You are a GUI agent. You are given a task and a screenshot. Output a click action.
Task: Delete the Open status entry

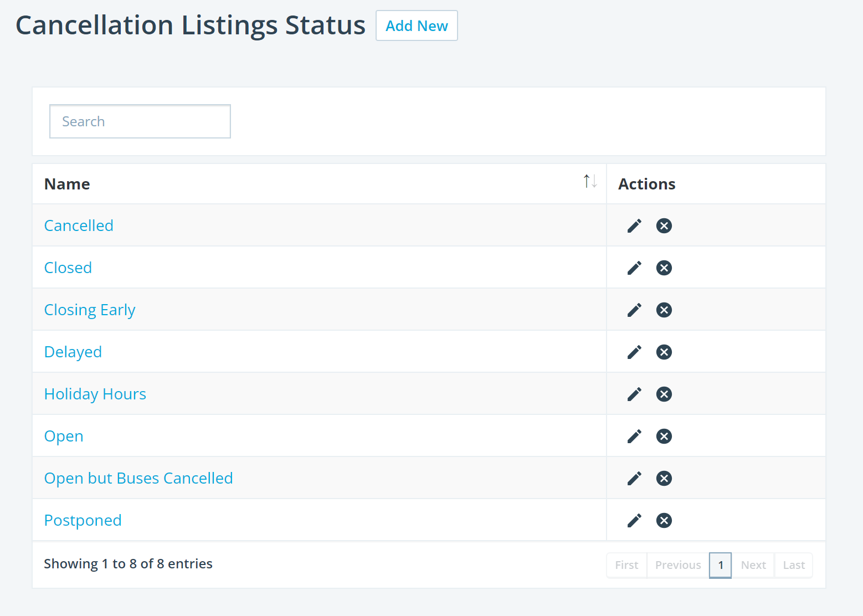pyautogui.click(x=664, y=437)
